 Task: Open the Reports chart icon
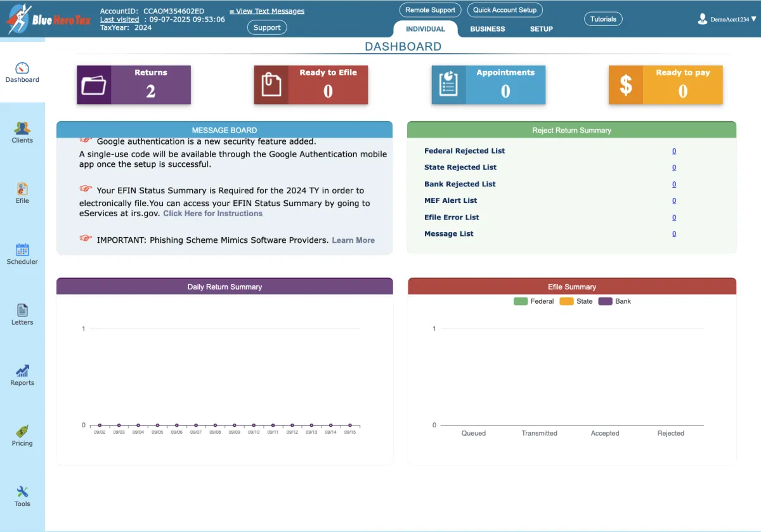click(x=22, y=371)
